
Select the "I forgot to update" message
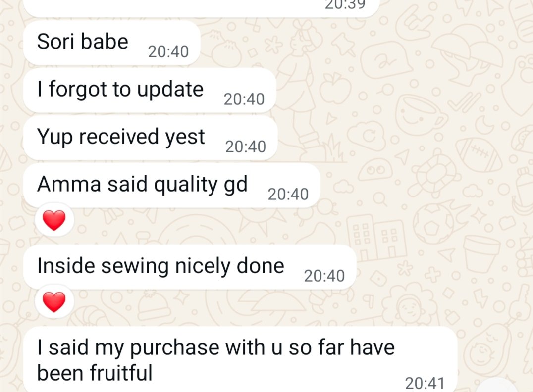pos(150,91)
